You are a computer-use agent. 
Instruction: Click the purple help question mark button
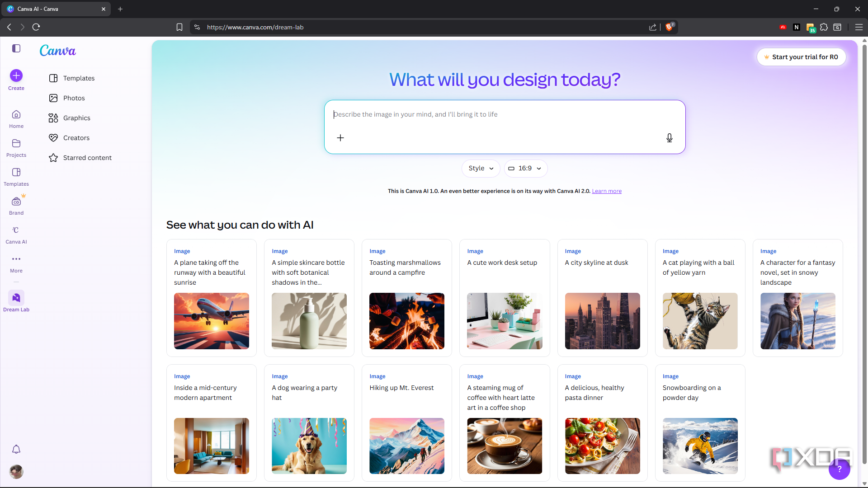point(840,469)
